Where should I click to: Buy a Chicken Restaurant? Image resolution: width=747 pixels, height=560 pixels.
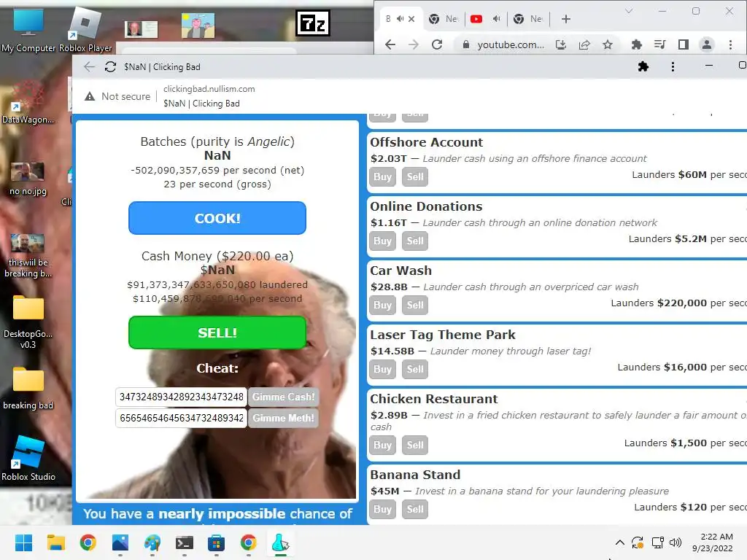(x=382, y=445)
